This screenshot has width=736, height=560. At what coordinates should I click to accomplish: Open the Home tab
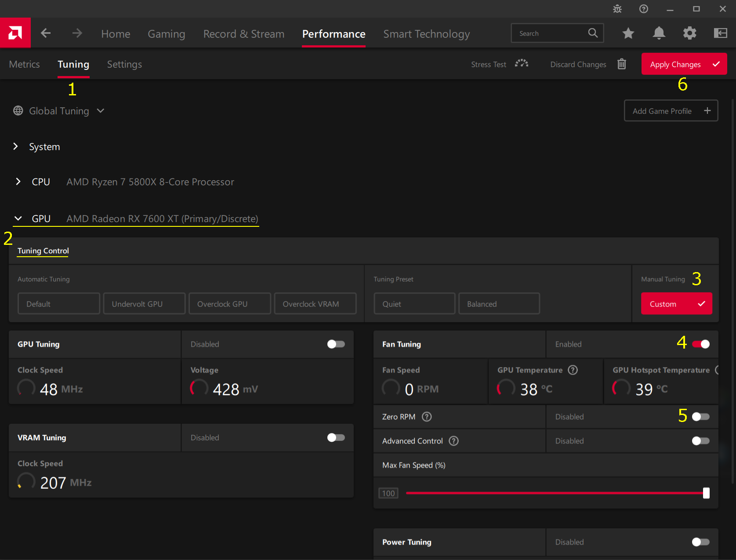point(116,34)
